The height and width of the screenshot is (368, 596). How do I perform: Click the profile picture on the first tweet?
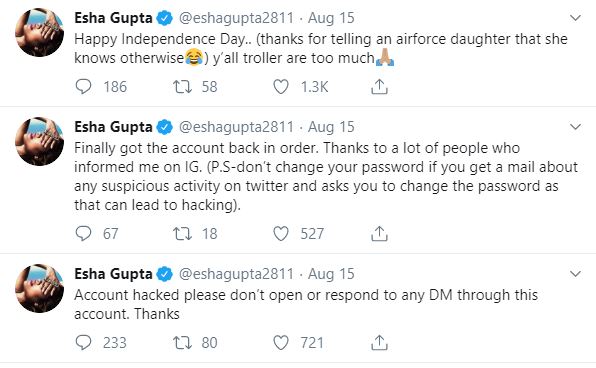coord(39,32)
